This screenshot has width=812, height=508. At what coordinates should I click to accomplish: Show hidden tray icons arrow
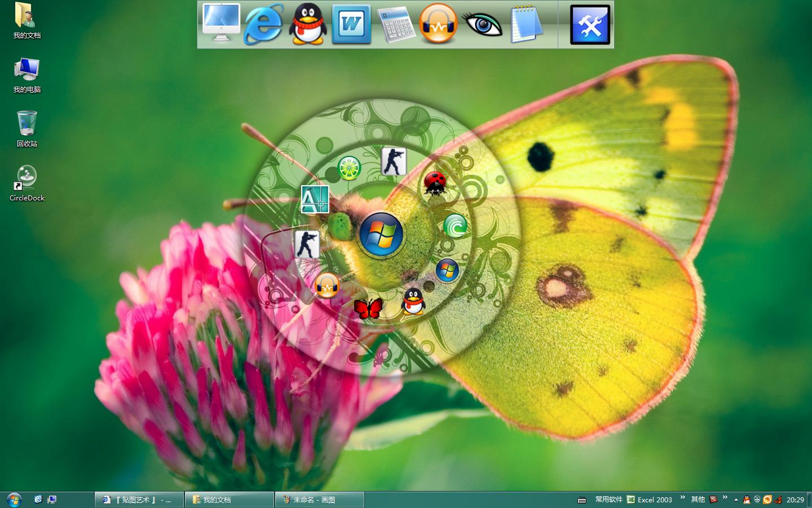click(736, 500)
